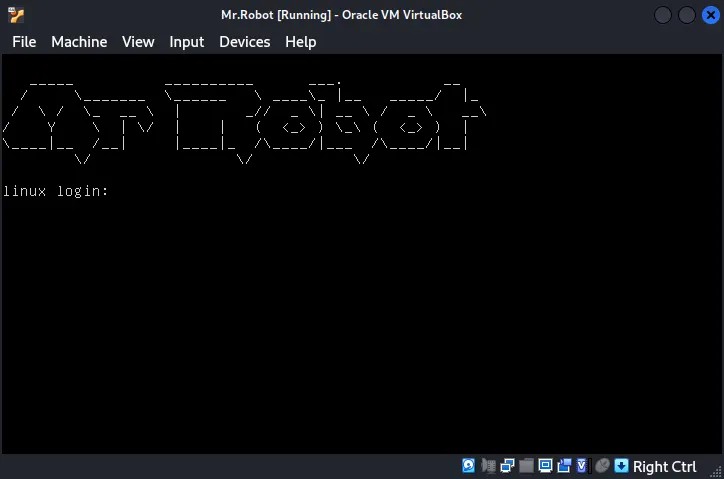The image size is (724, 479).
Task: Click the greyed-out audio speaker icon
Action: coord(488,466)
